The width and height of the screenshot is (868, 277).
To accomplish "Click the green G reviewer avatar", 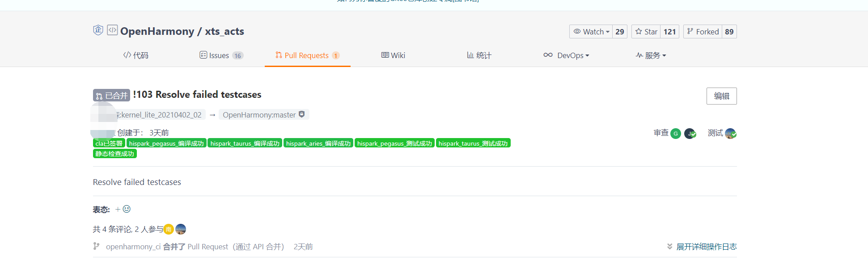I will (x=676, y=133).
